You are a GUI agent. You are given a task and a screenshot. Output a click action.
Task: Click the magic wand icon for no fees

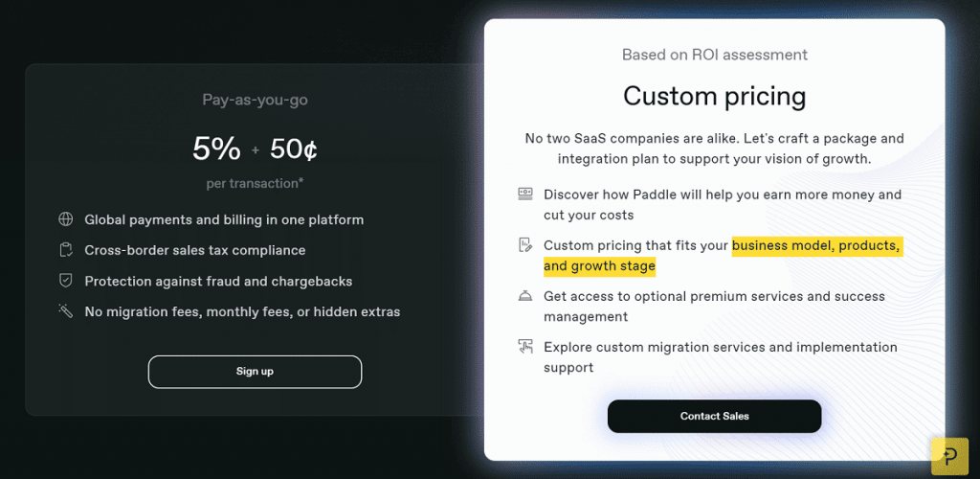click(66, 310)
